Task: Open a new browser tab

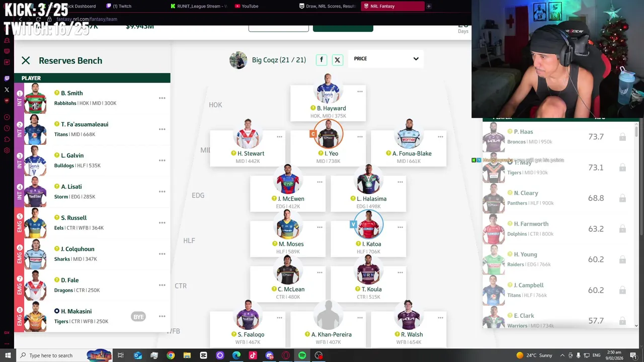Action: click(429, 6)
